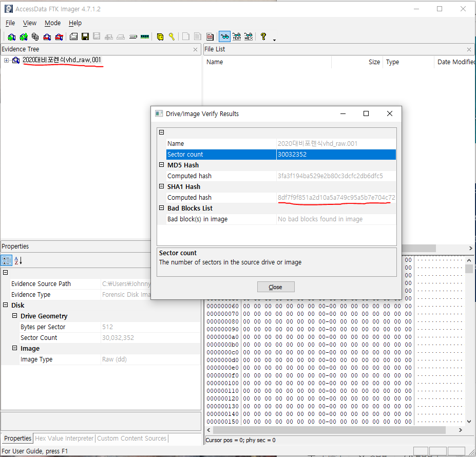Image resolution: width=476 pixels, height=457 pixels.
Task: Close the File List panel
Action: coord(469,49)
